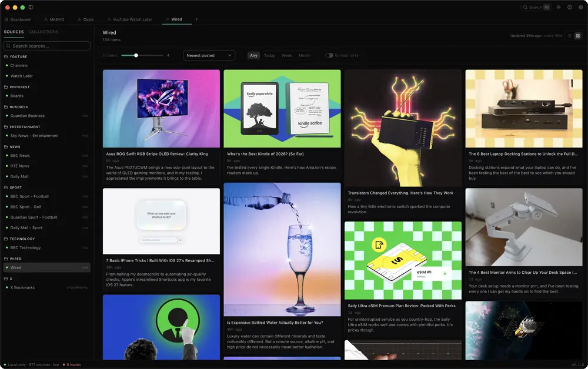This screenshot has height=369, width=588.
Task: Select the Watch Later source
Action: pyautogui.click(x=47, y=76)
